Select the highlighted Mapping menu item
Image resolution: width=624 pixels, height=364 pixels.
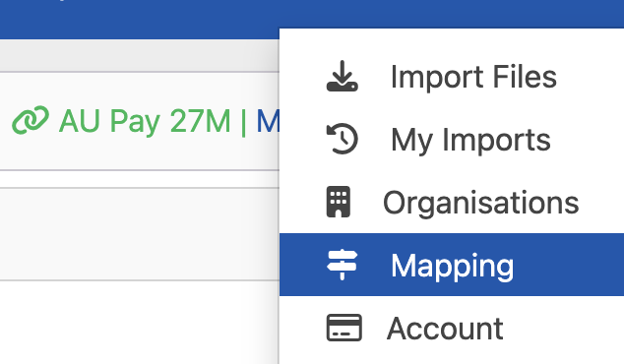pos(452,265)
